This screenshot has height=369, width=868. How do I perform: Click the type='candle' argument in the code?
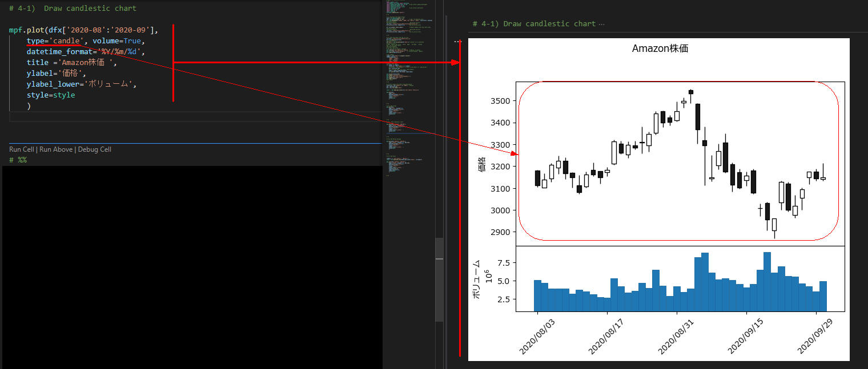click(x=55, y=41)
